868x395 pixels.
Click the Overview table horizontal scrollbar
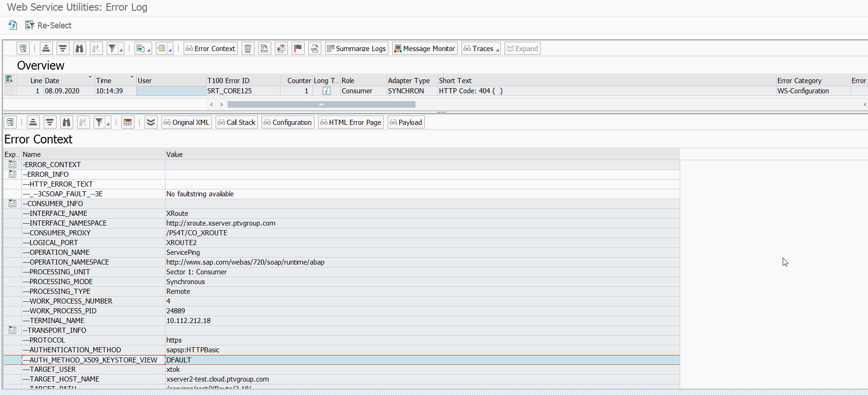tap(321, 104)
